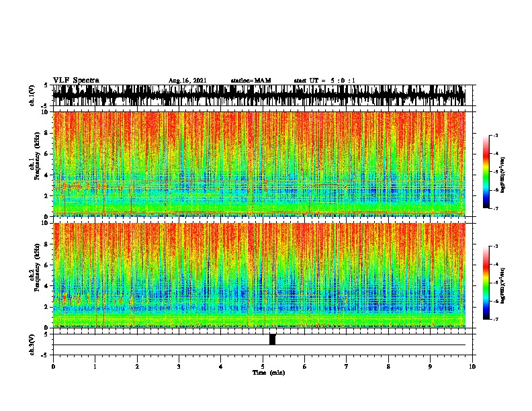
Task: Click time axis tick label "10"
Action: [x=472, y=367]
